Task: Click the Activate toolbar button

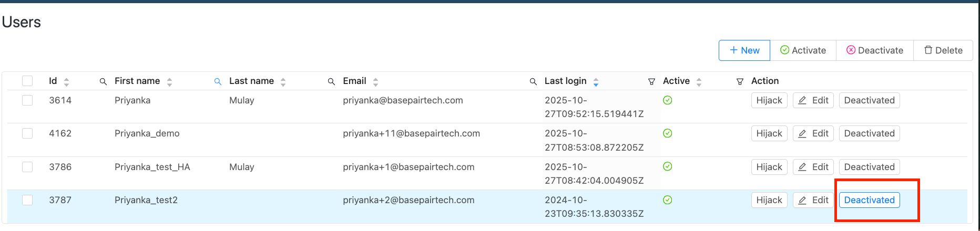Action: [x=803, y=50]
